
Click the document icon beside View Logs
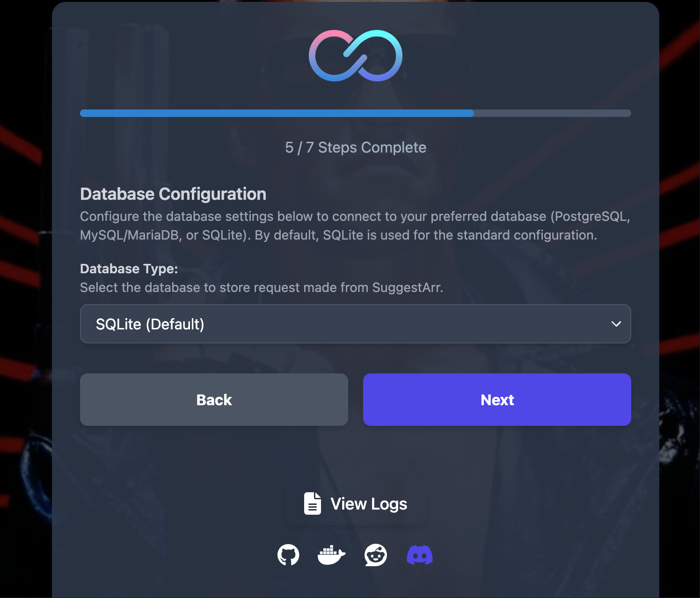[x=313, y=503]
